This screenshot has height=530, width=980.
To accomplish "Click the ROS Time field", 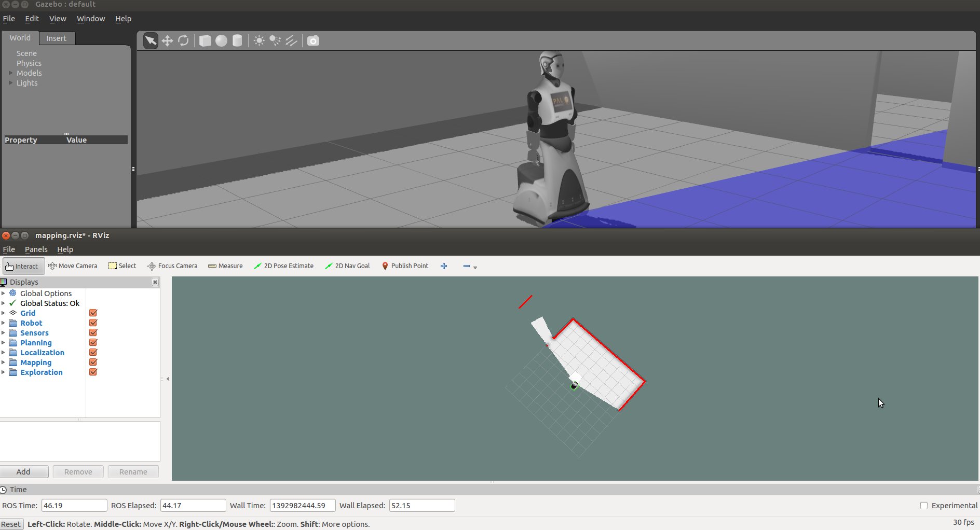I will (x=74, y=506).
